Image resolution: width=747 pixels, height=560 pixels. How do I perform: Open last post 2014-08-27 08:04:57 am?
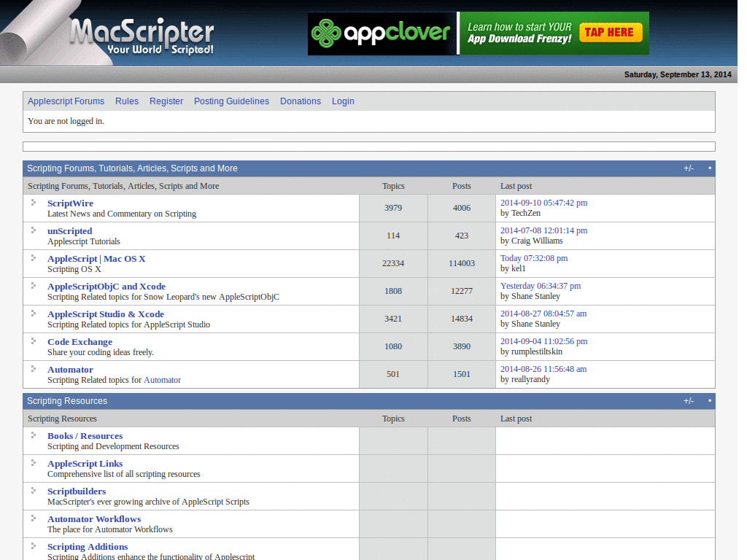coord(543,313)
